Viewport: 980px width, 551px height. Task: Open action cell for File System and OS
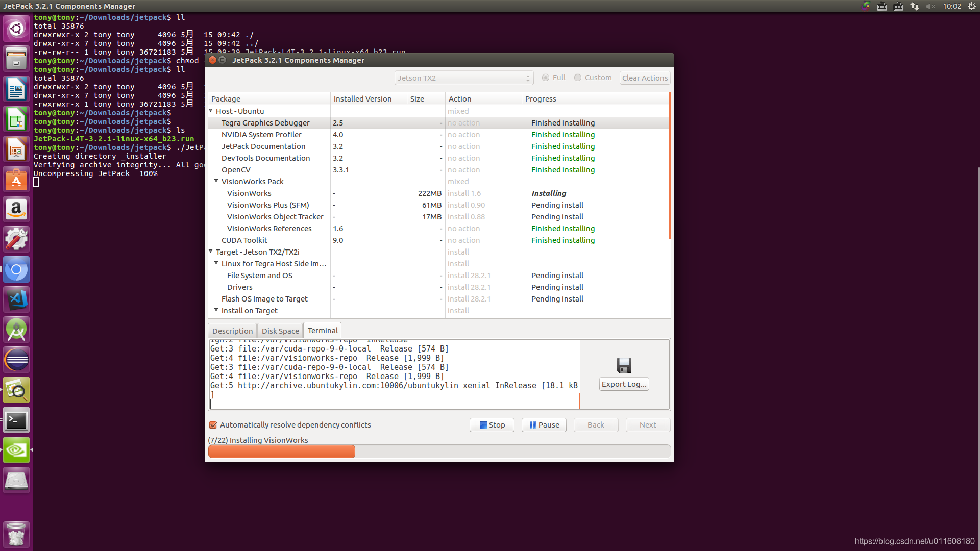point(483,275)
